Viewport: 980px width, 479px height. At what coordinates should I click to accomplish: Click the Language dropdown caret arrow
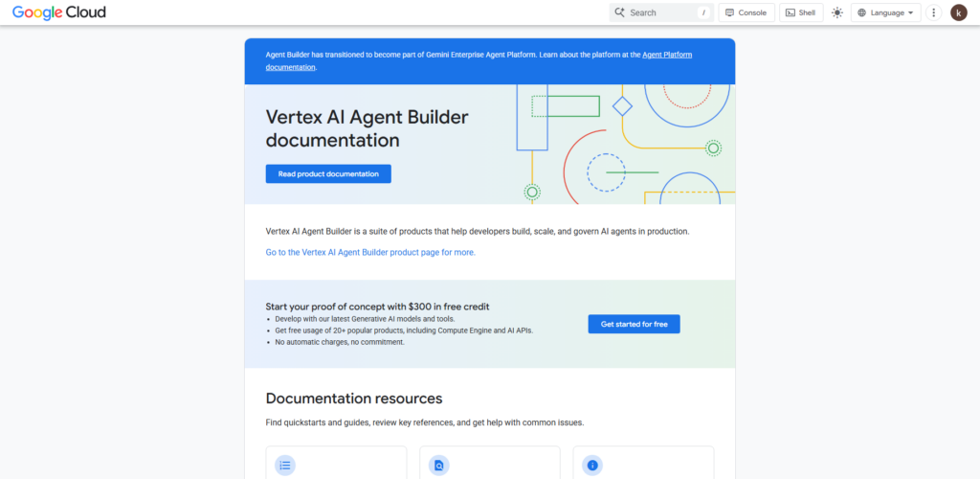click(x=911, y=12)
